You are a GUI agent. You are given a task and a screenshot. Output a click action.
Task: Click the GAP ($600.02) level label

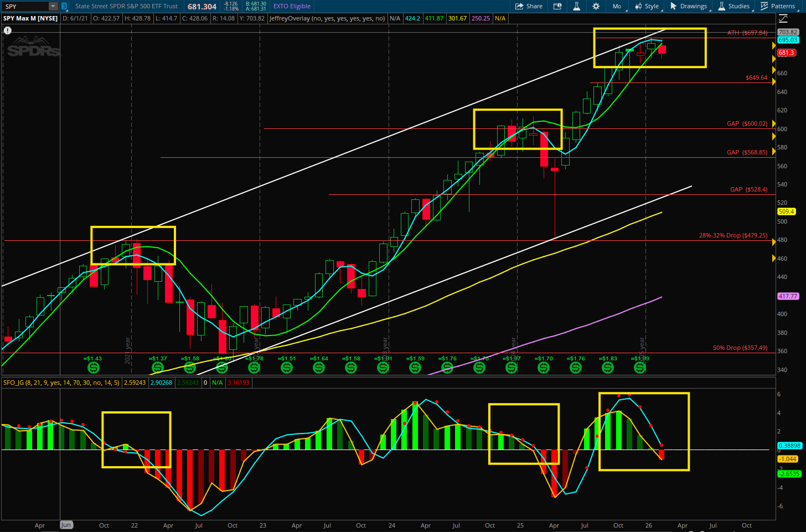click(747, 123)
